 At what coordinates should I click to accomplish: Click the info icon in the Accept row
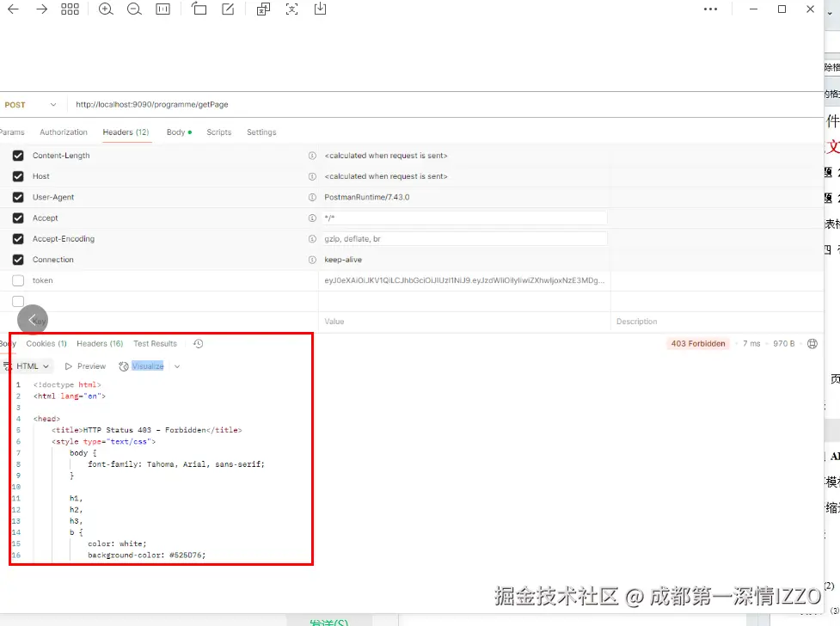coord(312,218)
